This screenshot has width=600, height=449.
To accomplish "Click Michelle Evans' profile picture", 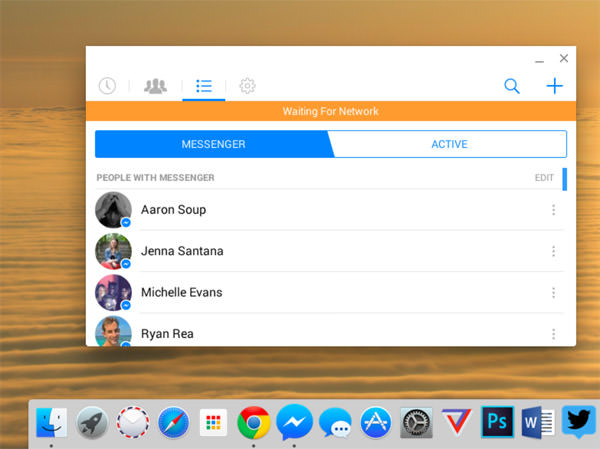I will 113,293.
